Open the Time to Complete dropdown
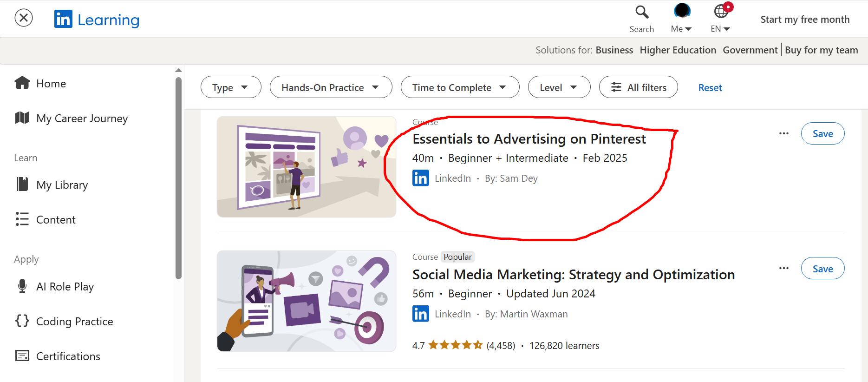Image resolution: width=868 pixels, height=382 pixels. [x=459, y=87]
